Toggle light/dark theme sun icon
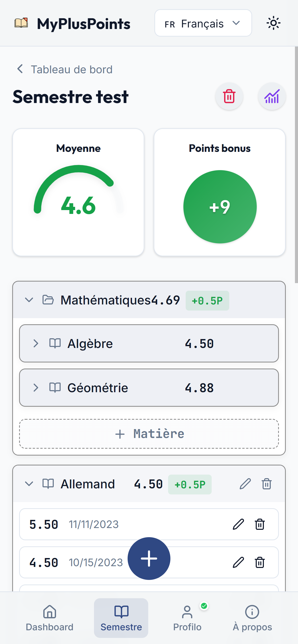Viewport: 298px width, 644px height. click(273, 23)
